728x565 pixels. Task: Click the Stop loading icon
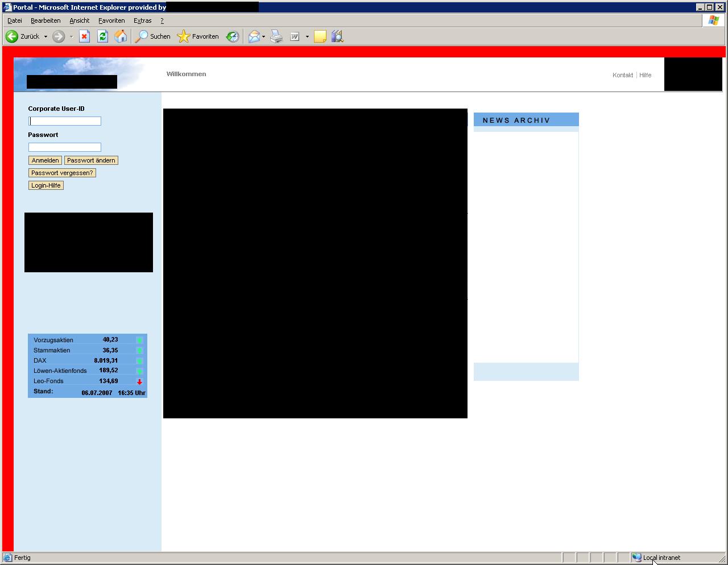click(84, 36)
